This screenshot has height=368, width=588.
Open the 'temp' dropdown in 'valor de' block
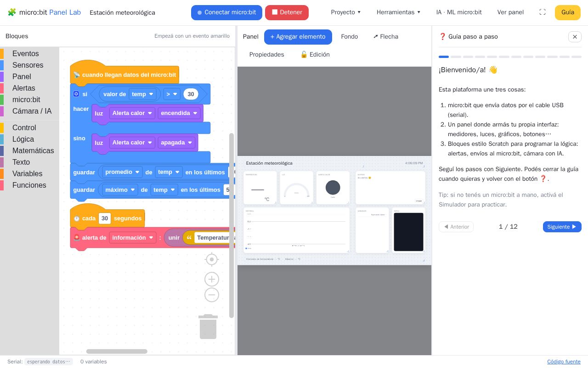click(x=142, y=94)
